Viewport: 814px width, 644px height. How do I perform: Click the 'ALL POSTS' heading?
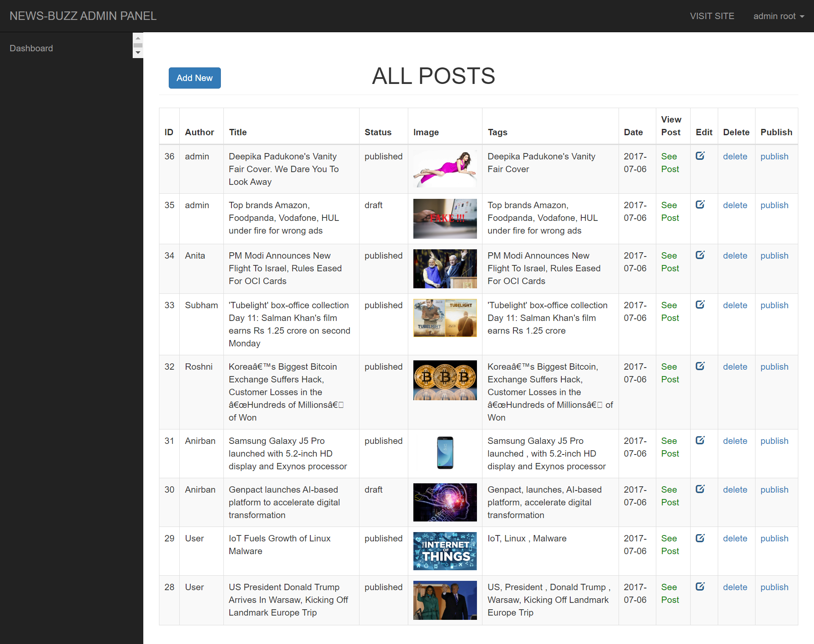coord(433,76)
